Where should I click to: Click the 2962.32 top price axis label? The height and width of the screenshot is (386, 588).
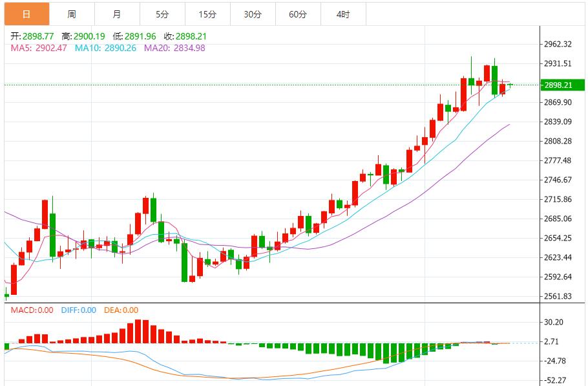pos(558,45)
